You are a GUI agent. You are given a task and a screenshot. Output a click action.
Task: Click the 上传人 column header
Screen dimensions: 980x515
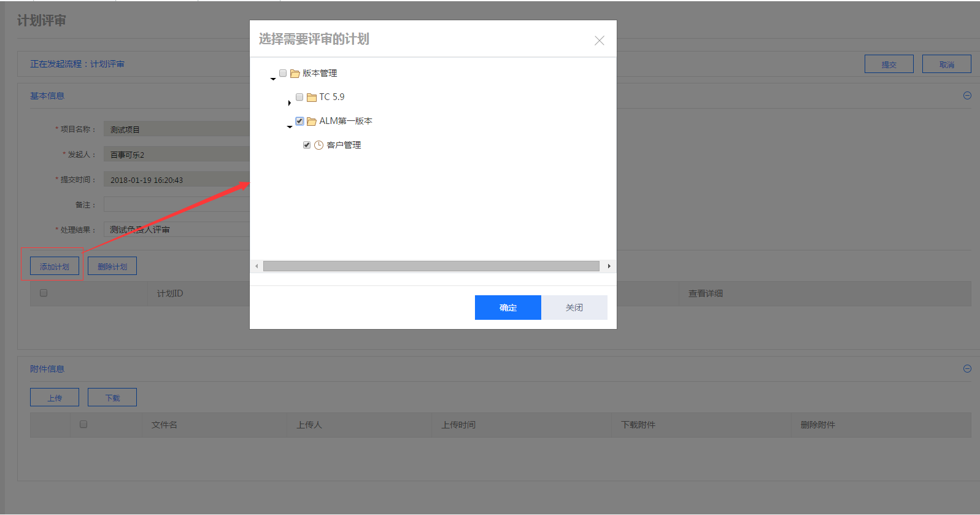[309, 425]
